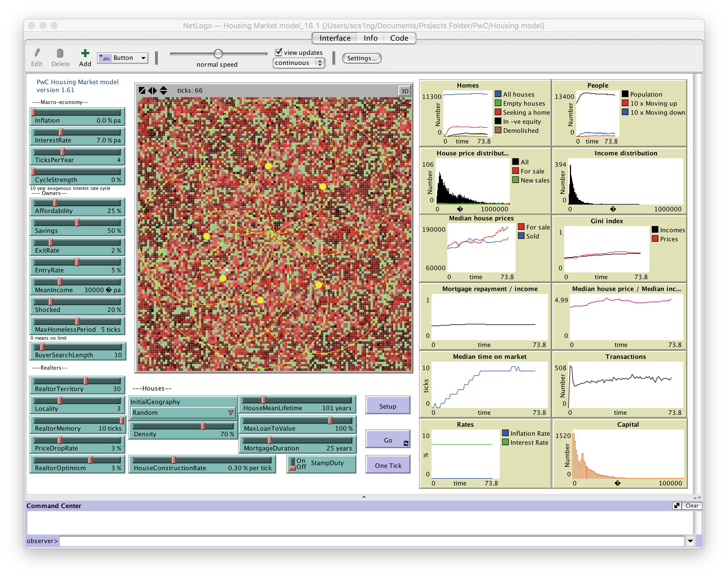Open the command history dropdown arrow
728x577 pixels.
(690, 541)
